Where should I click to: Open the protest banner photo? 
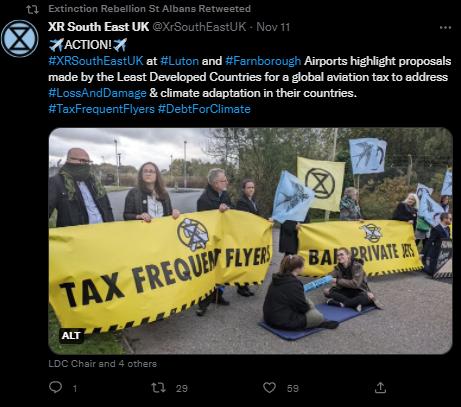tap(250, 241)
